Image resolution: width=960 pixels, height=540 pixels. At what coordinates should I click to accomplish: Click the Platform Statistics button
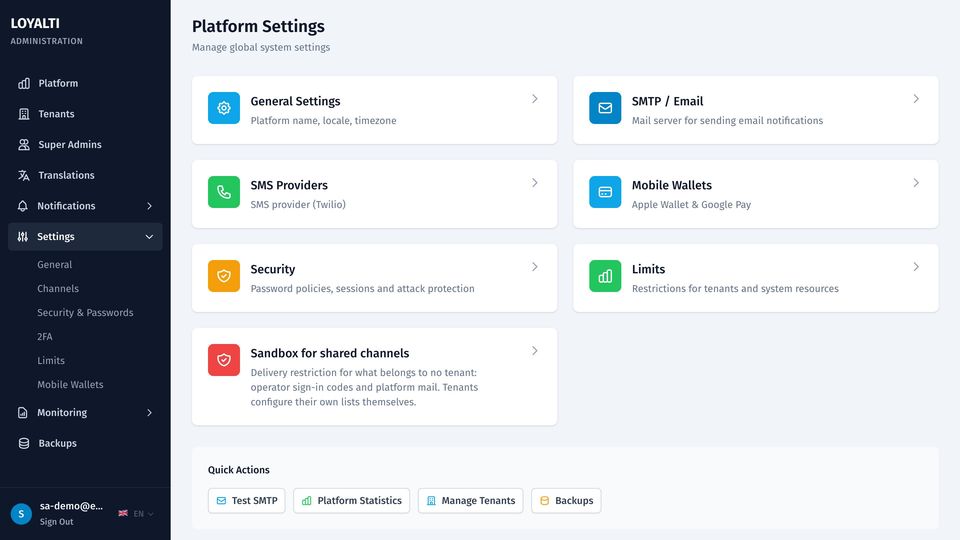click(351, 501)
